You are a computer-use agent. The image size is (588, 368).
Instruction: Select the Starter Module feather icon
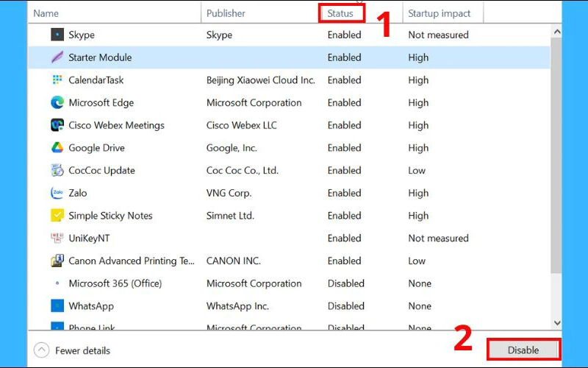coord(57,57)
